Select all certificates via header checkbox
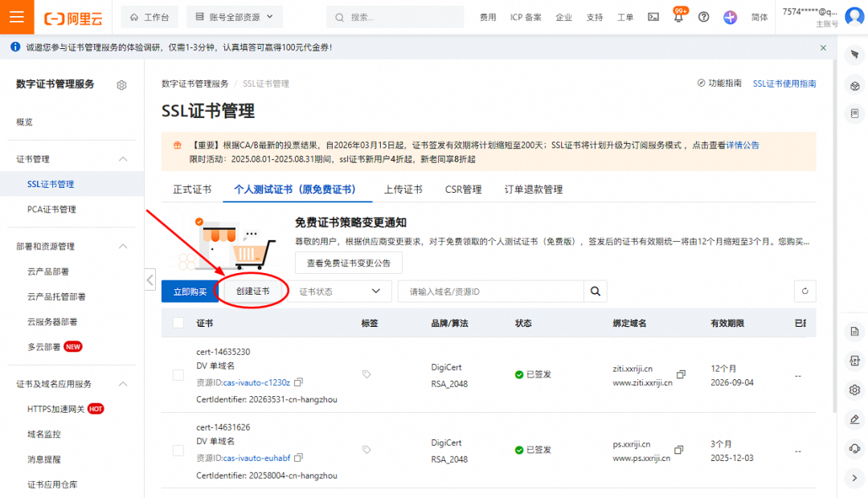This screenshot has width=868, height=498. 178,322
